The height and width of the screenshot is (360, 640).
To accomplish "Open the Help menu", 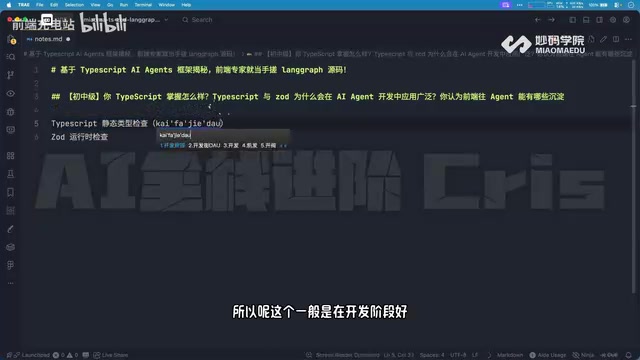I will (x=186, y=5).
